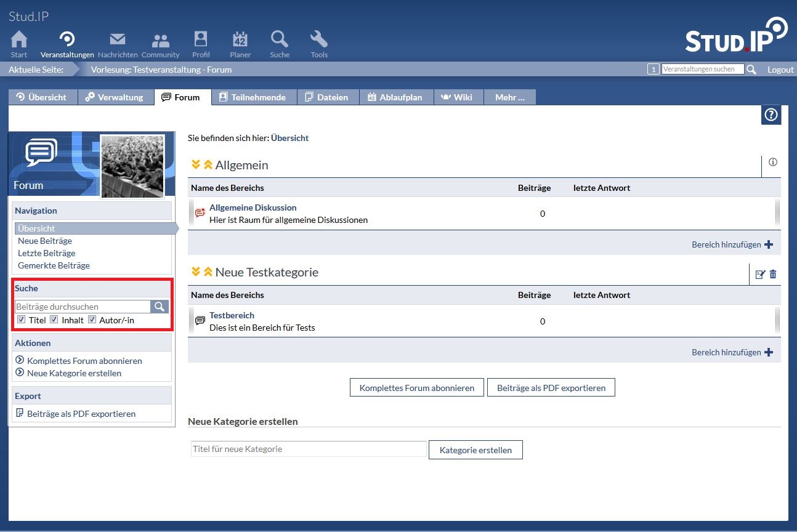
Task: Disable the Autor/-in search checkbox
Action: 92,320
